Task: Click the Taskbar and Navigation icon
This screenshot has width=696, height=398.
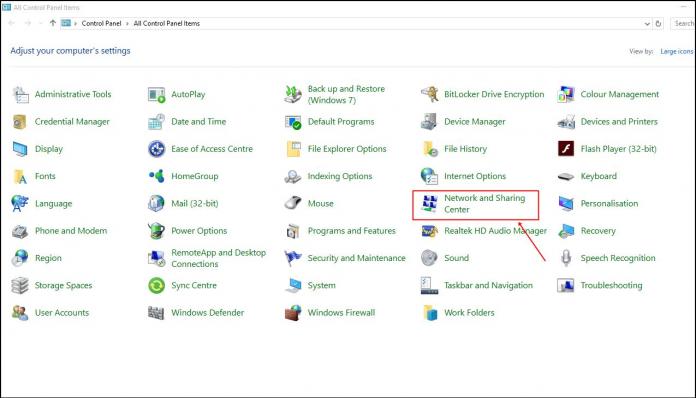Action: (x=429, y=285)
